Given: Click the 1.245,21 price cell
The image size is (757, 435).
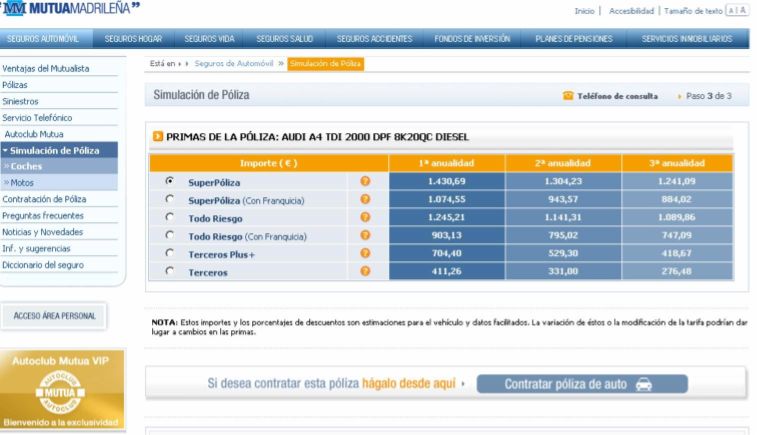Looking at the screenshot, I should [x=447, y=217].
